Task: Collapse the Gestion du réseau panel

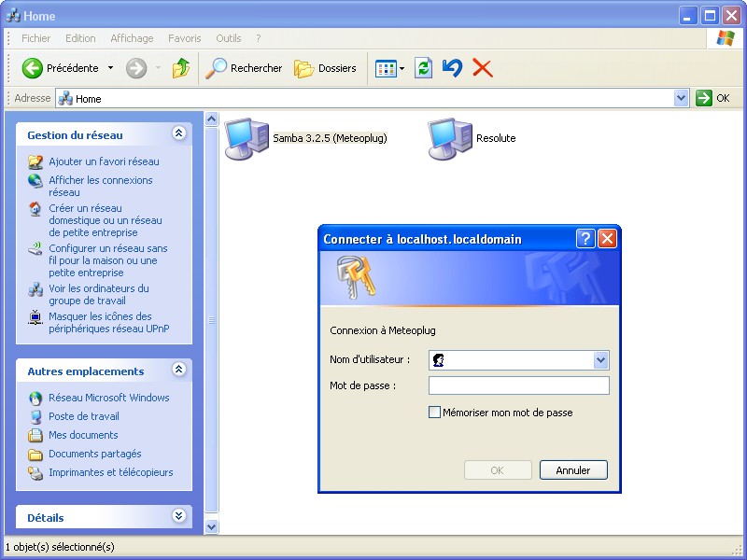Action: tap(179, 134)
